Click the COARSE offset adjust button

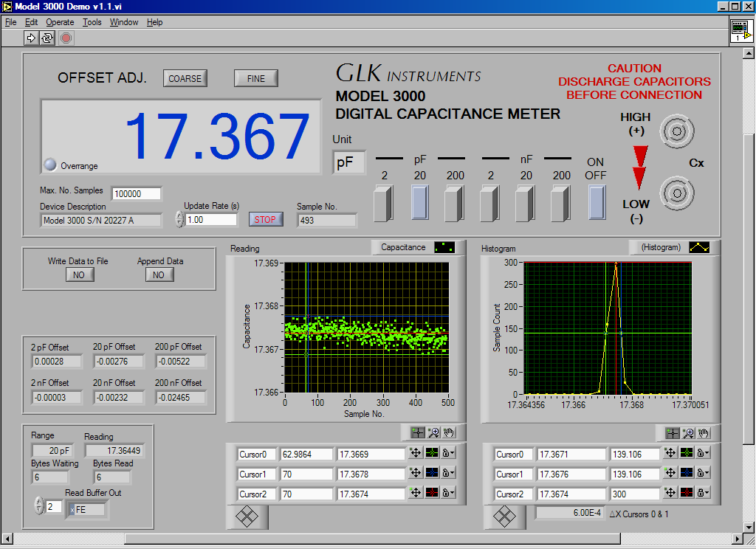pyautogui.click(x=185, y=78)
